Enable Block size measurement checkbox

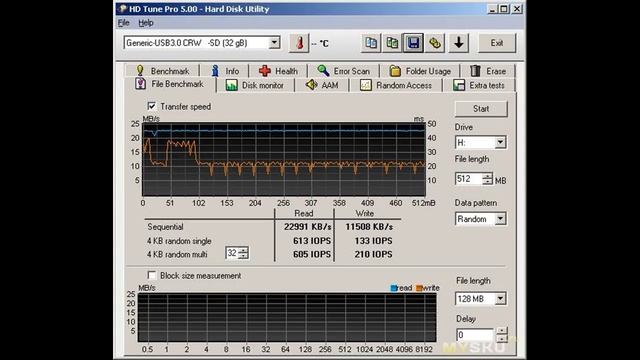click(x=151, y=276)
